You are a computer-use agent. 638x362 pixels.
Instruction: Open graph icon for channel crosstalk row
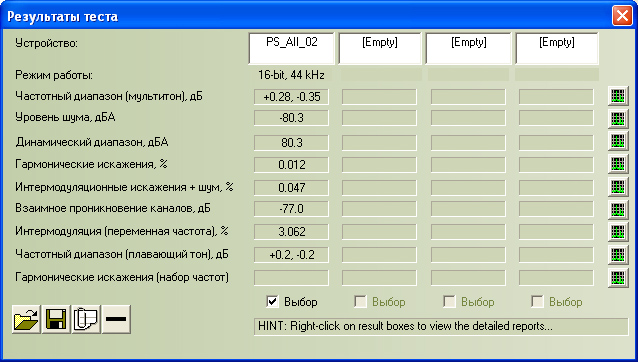tap(618, 209)
